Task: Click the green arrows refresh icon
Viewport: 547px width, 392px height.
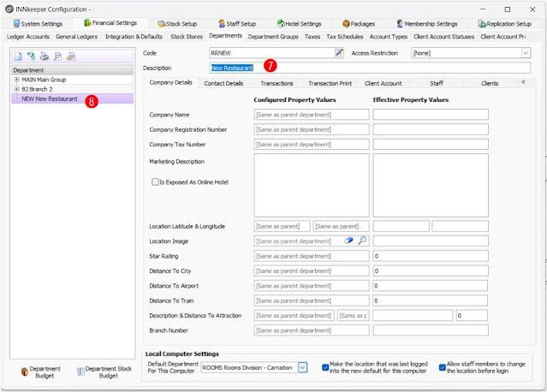Action: point(31,56)
